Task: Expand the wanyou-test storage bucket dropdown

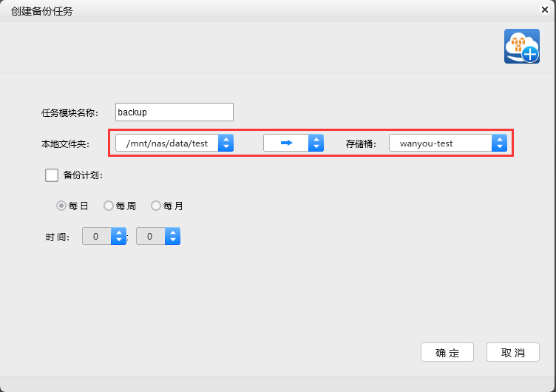Action: pos(500,143)
